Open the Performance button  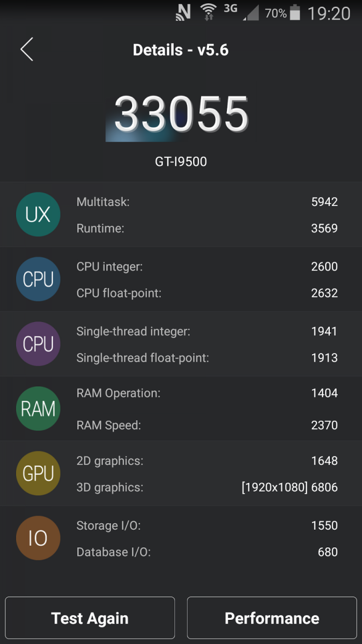(x=271, y=618)
